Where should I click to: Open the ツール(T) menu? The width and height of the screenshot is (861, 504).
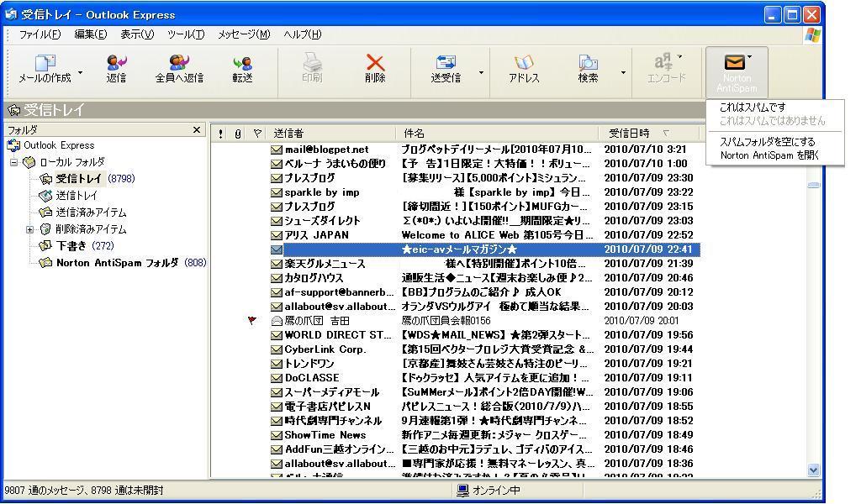[186, 34]
